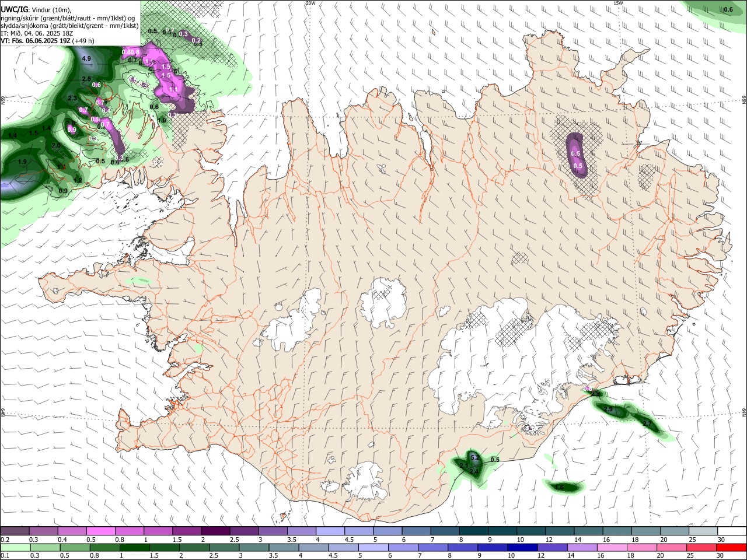
Task: Click the white 0.3 value in the top snow band
Action: [183, 34]
